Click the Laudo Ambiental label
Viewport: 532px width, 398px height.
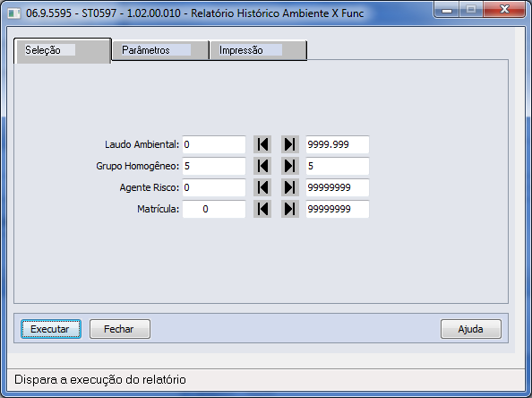point(142,144)
